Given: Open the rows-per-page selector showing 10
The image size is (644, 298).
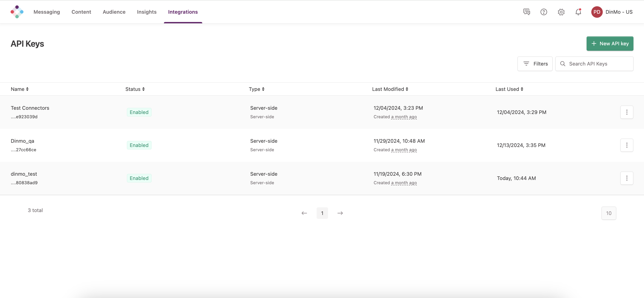Looking at the screenshot, I should (x=609, y=213).
